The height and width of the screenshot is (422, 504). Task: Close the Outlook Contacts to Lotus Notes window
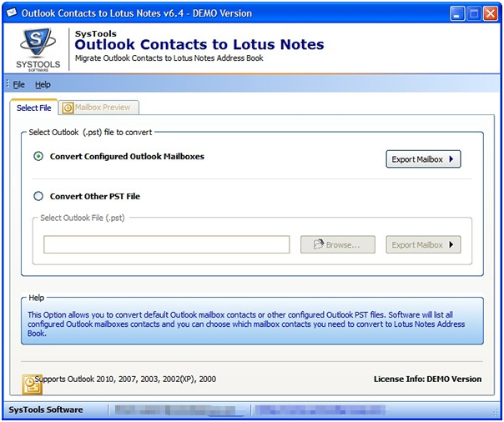[x=491, y=14]
